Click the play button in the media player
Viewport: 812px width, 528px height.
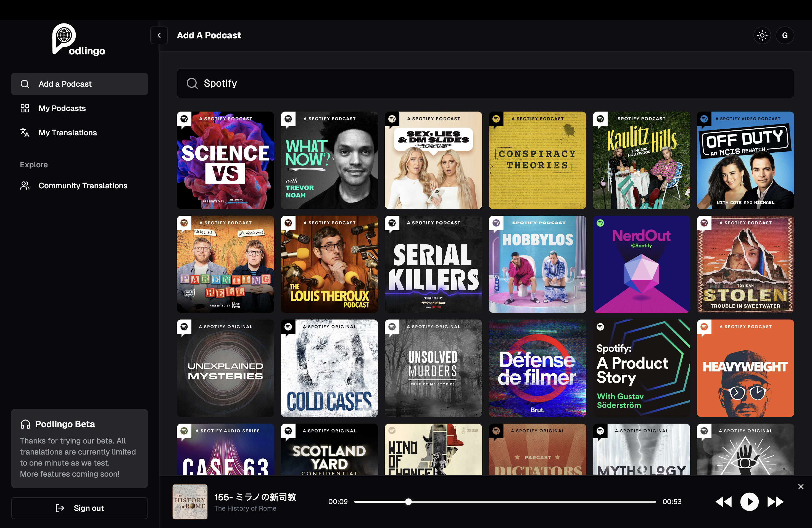(749, 501)
